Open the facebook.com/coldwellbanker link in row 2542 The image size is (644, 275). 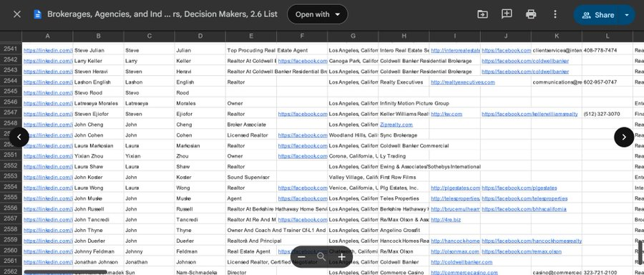pyautogui.click(x=525, y=61)
